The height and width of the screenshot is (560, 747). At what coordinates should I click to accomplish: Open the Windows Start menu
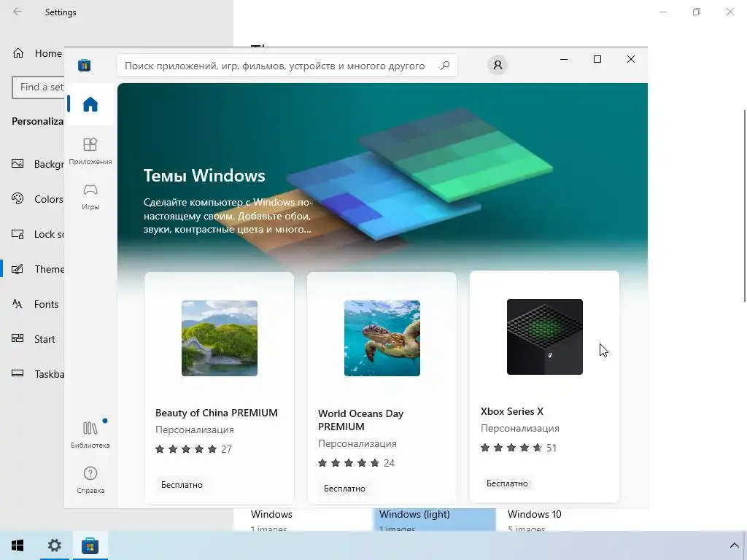pyautogui.click(x=18, y=545)
